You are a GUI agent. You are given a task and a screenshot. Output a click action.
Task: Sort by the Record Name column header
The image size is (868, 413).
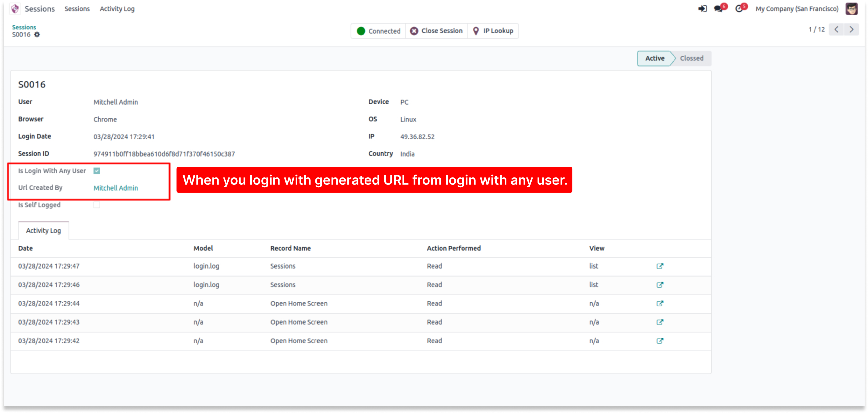(290, 248)
